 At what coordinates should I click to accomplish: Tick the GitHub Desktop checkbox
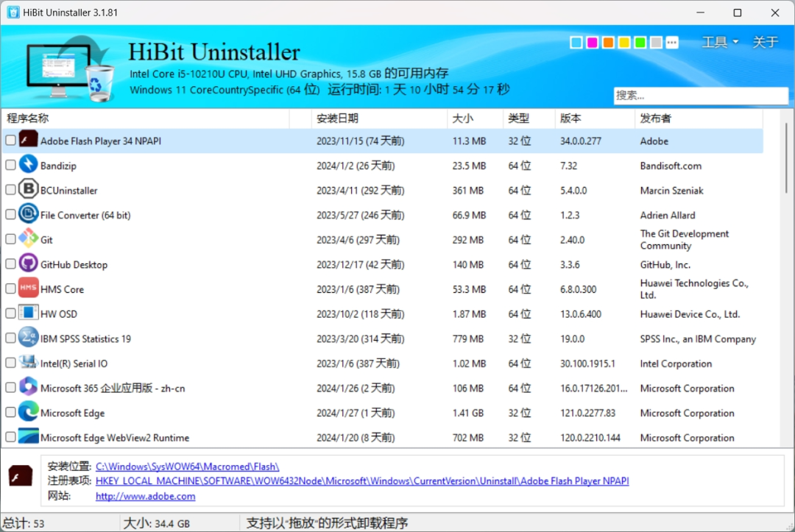(10, 264)
